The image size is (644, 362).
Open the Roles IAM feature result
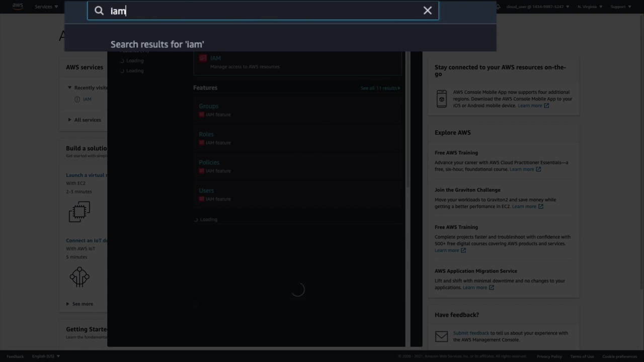[206, 134]
